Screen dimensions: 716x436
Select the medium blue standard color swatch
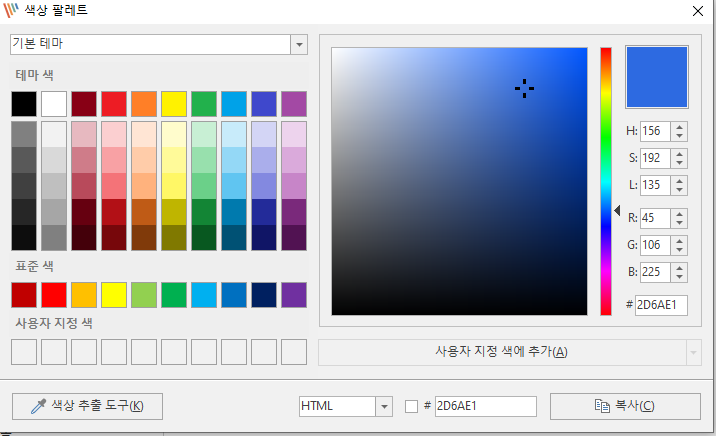point(234,295)
